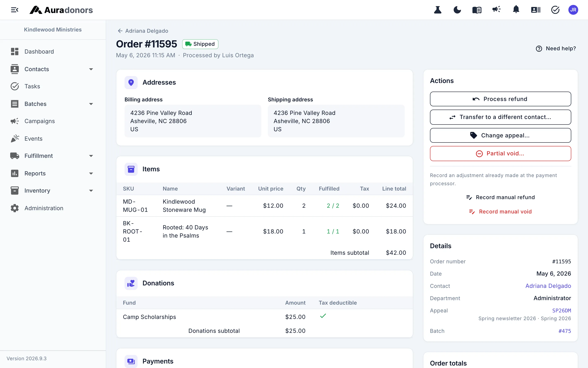Click Record manual void
588x368 pixels.
(x=500, y=212)
